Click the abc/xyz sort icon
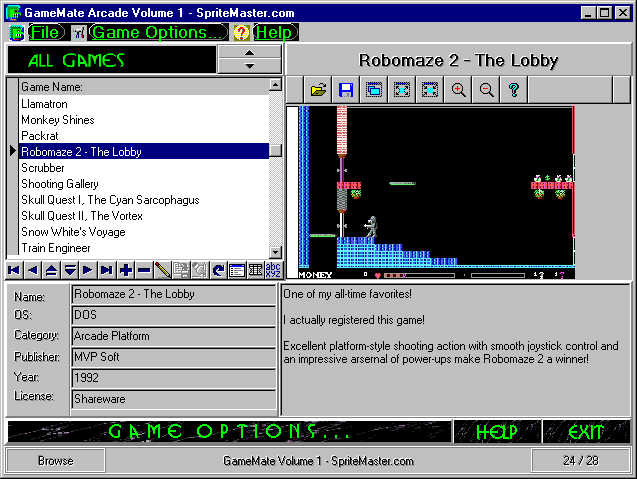 pos(273,270)
